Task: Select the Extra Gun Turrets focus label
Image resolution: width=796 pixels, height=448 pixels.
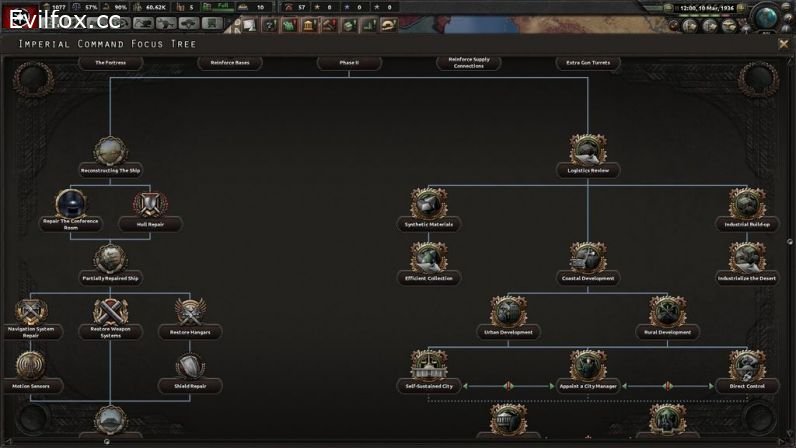Action: [x=587, y=63]
